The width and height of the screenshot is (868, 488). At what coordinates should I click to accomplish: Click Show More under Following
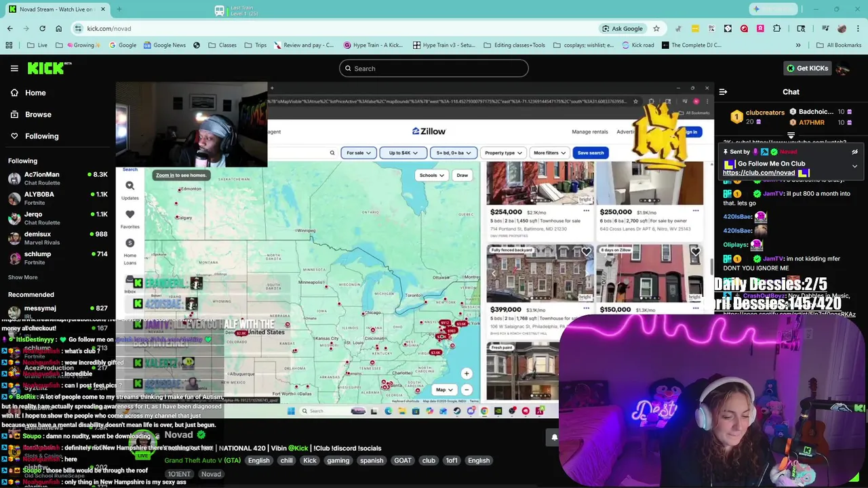[x=23, y=277]
